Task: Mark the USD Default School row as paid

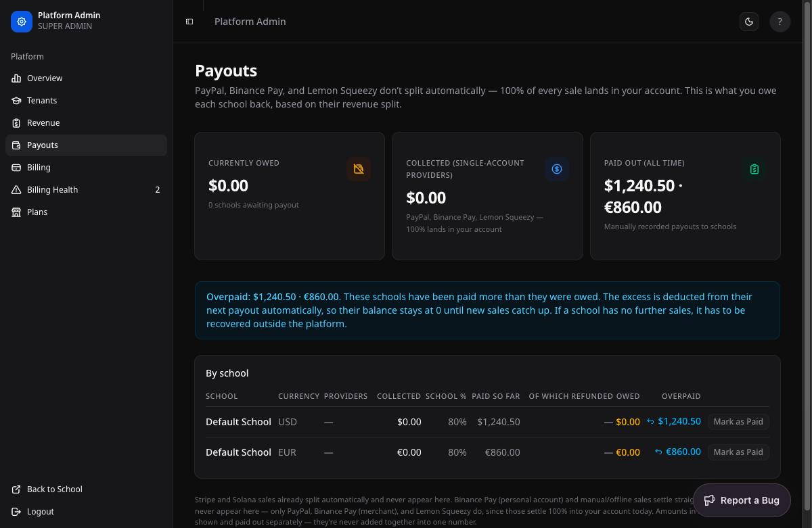Action: 738,421
